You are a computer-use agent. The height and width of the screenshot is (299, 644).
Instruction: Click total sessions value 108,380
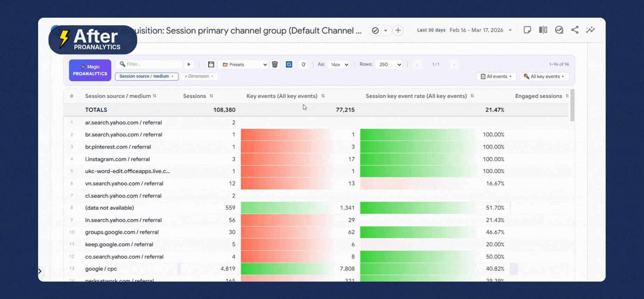tap(224, 110)
